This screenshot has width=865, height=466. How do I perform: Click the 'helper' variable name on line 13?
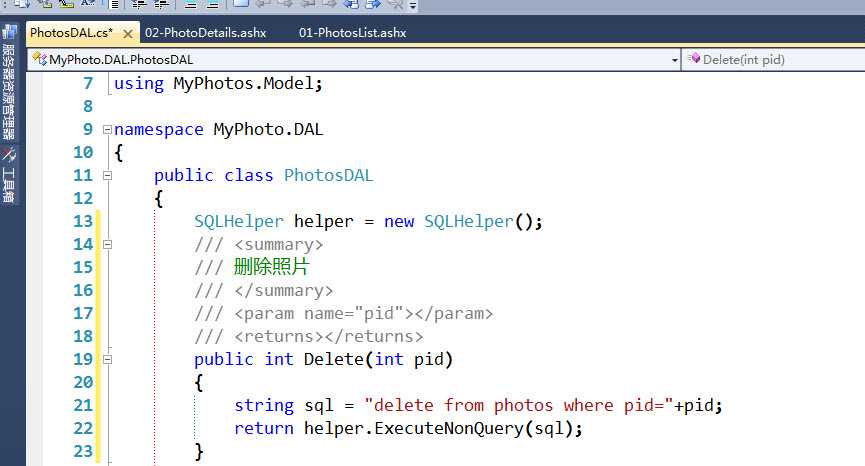click(323, 222)
